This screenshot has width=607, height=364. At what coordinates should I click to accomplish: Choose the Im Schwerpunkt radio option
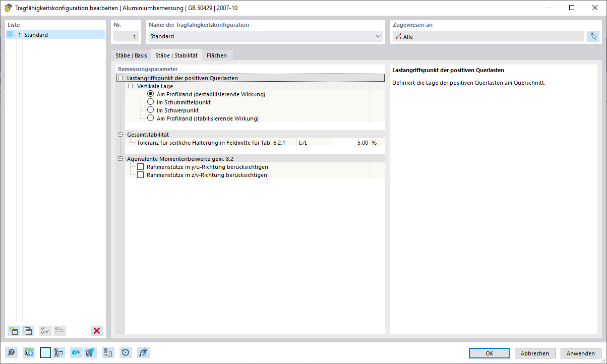[150, 110]
